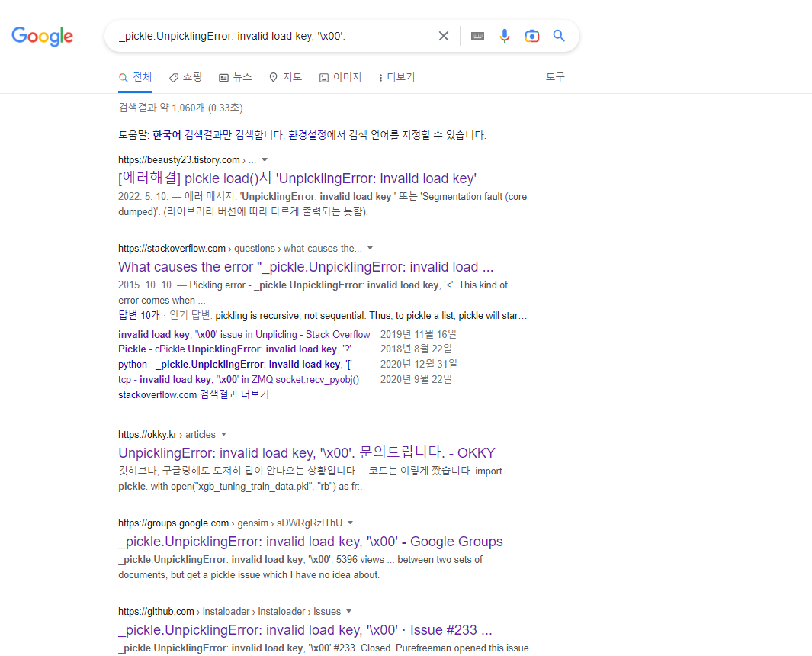Click inside the search query input field

267,35
